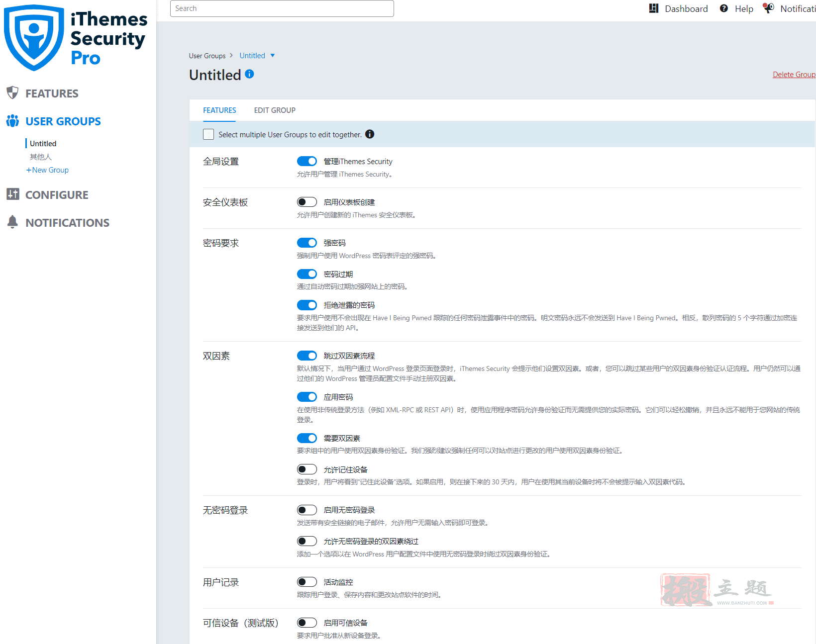The image size is (816, 644).
Task: Toggle the 跳过双因素流程 switch
Action: click(x=307, y=356)
